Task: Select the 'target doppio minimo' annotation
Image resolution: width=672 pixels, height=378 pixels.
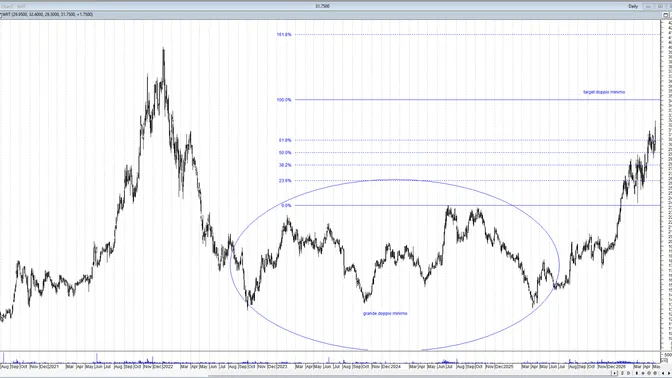Action: click(604, 92)
